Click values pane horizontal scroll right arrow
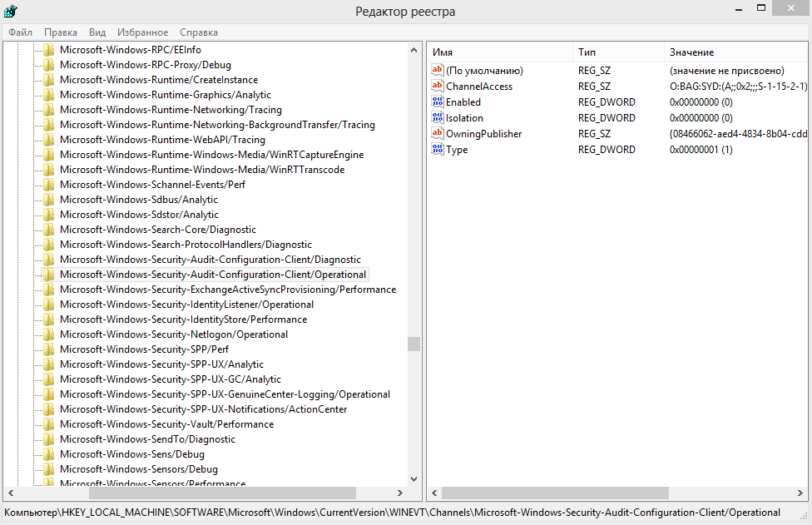812x525 pixels. coord(800,493)
